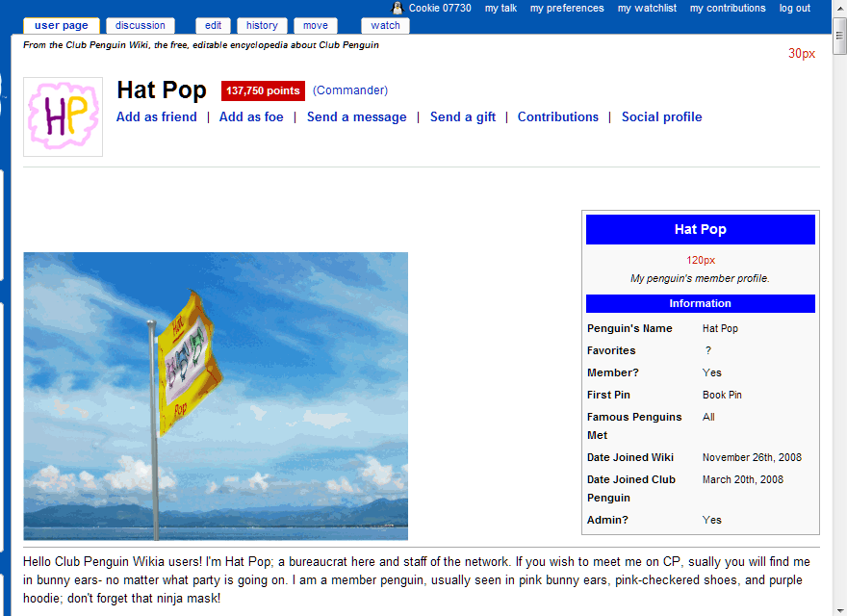View the history tab
The width and height of the screenshot is (847, 616).
(x=262, y=25)
